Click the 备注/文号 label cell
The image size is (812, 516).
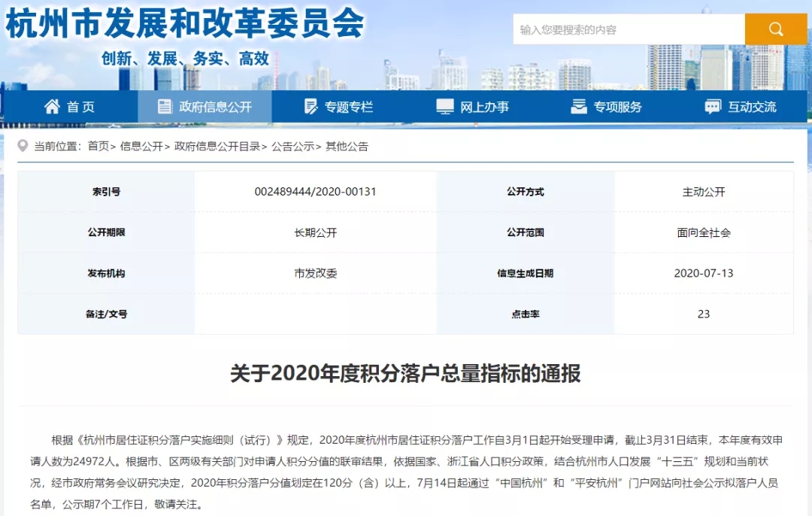tap(106, 314)
